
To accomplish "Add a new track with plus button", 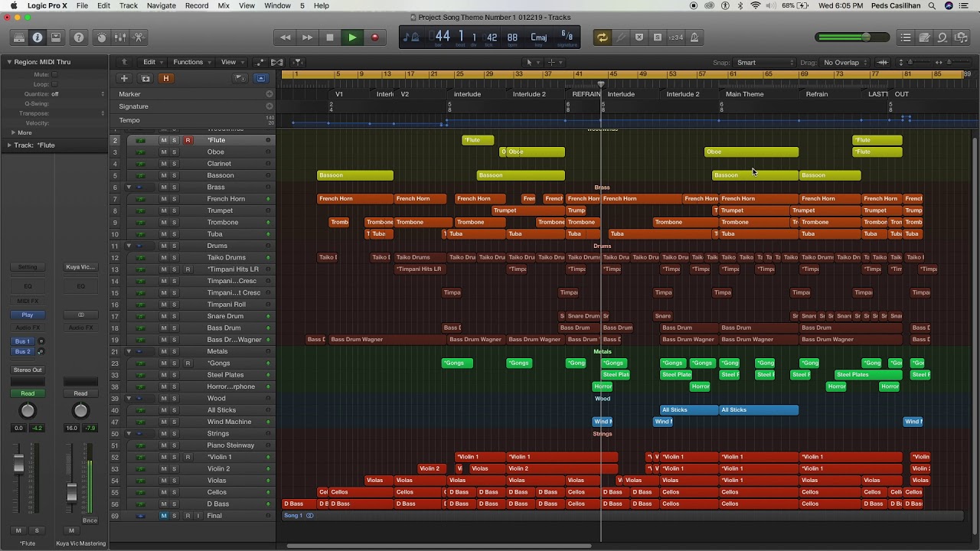I will 124,78.
